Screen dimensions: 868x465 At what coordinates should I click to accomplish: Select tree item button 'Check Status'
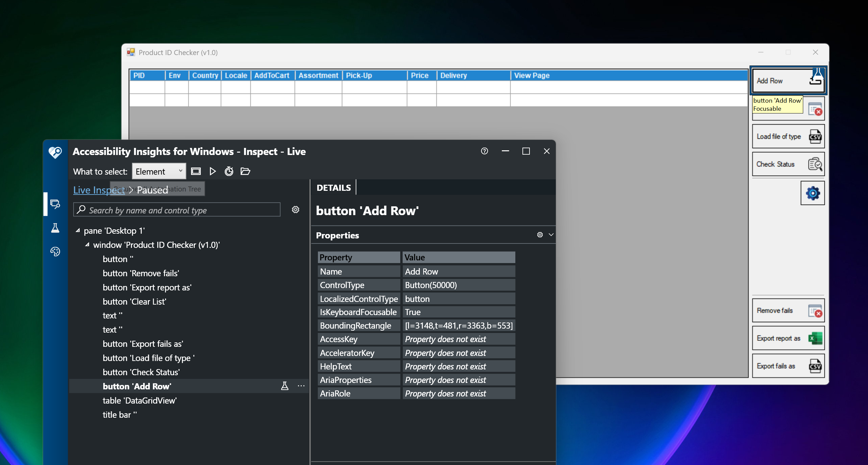coord(141,372)
